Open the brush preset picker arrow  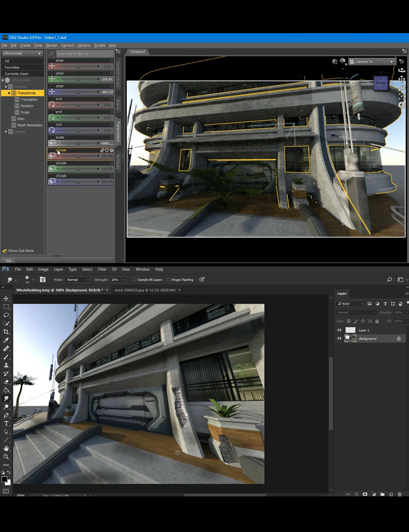(x=33, y=280)
